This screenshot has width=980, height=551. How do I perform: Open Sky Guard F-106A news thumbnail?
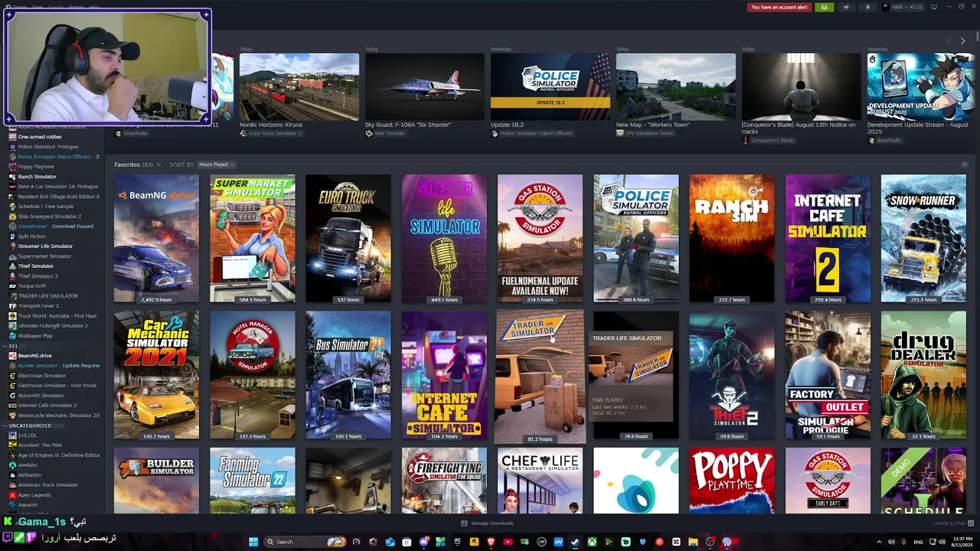pyautogui.click(x=424, y=86)
